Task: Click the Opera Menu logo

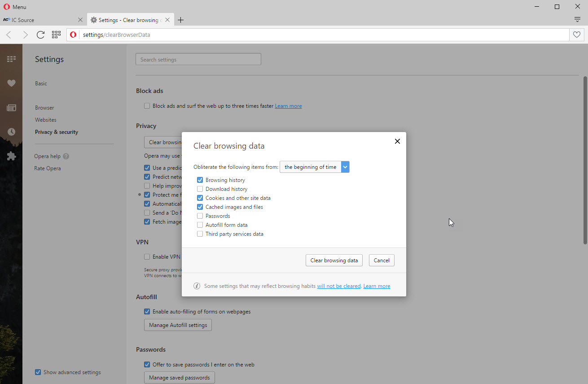Action: click(7, 7)
